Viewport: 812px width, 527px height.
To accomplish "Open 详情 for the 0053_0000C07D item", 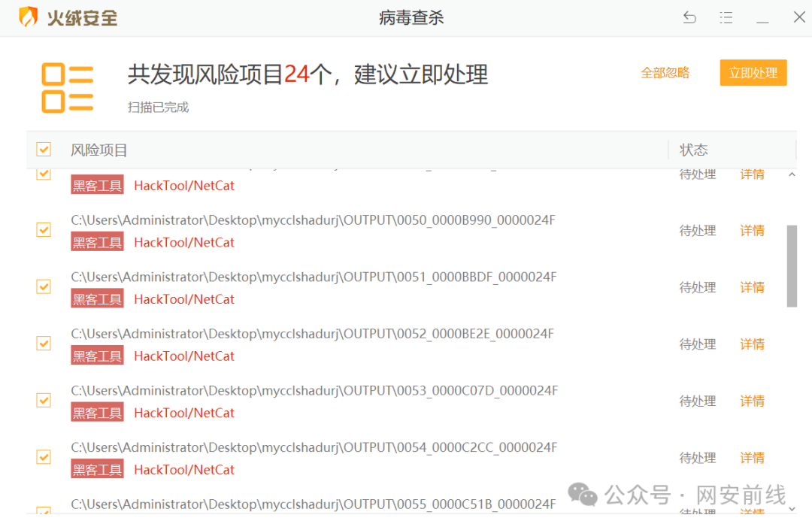I will point(752,400).
